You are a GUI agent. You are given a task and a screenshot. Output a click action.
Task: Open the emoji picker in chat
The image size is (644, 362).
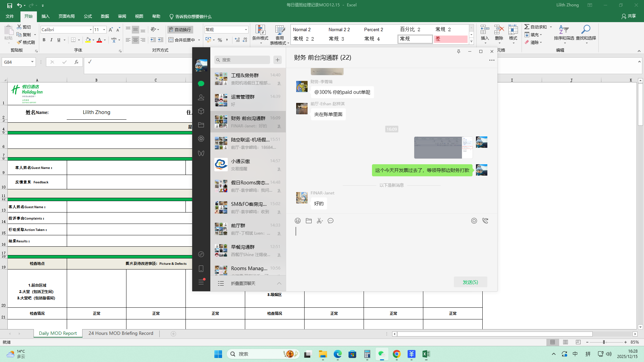tap(298, 221)
